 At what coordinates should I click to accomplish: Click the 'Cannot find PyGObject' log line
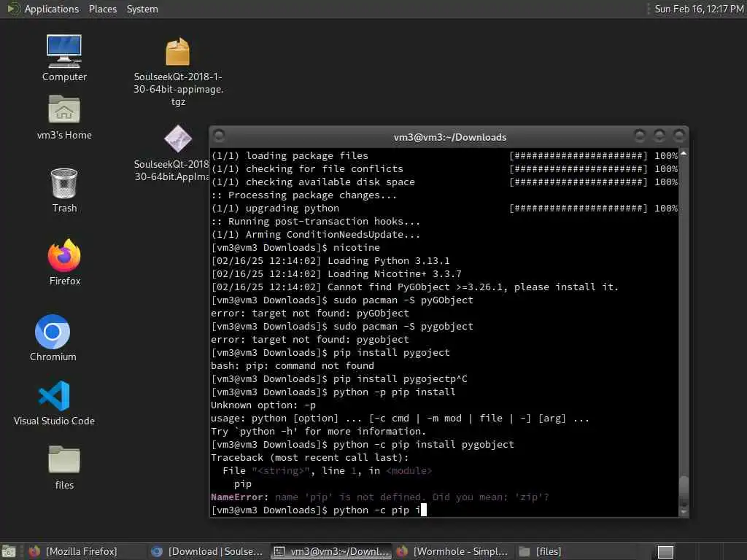click(414, 287)
